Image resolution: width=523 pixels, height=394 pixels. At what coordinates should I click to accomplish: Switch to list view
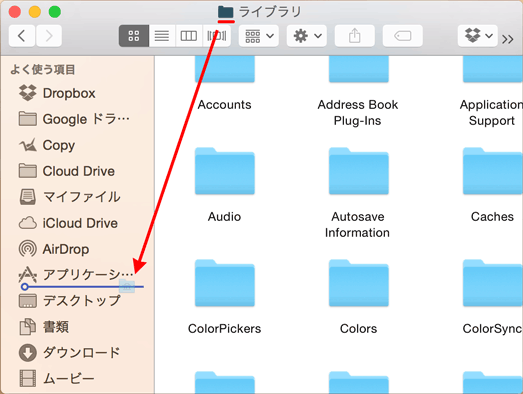pyautogui.click(x=162, y=36)
